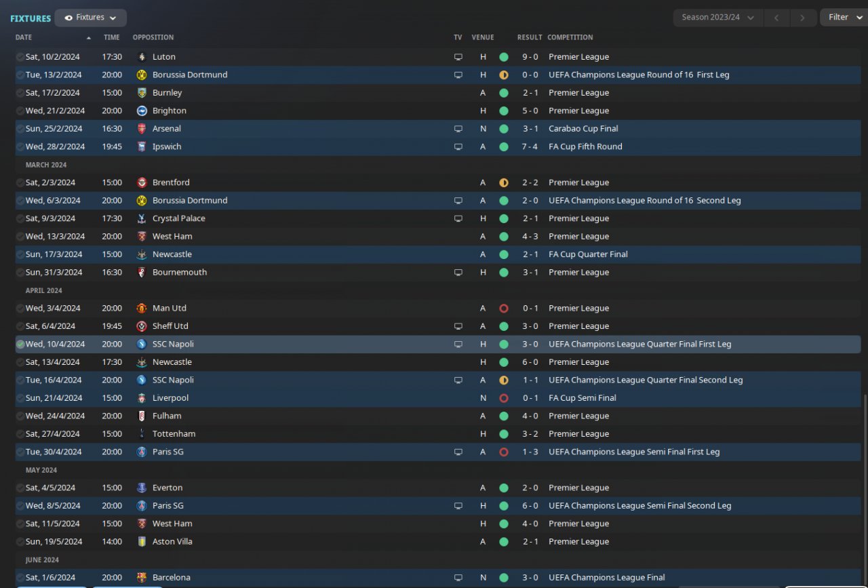The height and width of the screenshot is (588, 868).
Task: Toggle the checkmark on SSC Napoli 10/4/2024 row
Action: coord(20,345)
